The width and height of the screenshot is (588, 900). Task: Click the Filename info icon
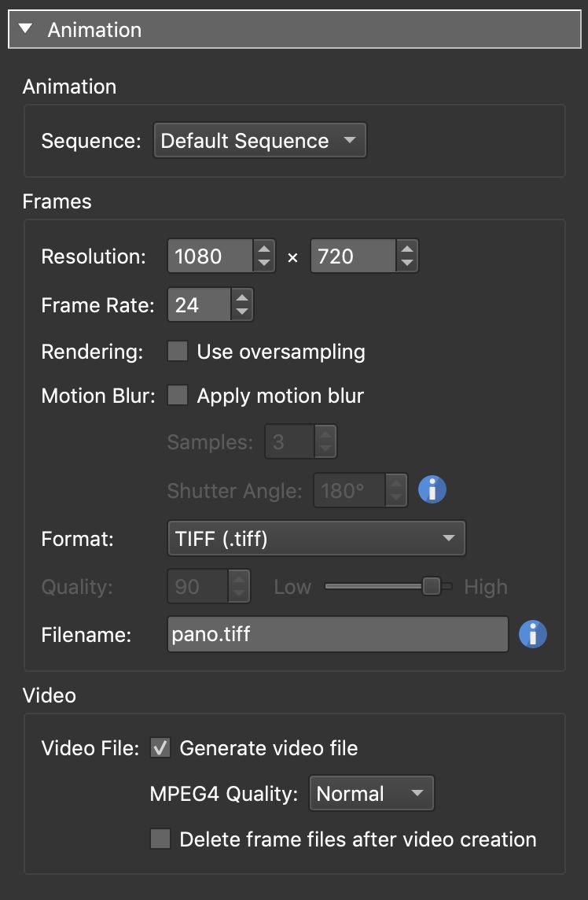[x=532, y=634]
